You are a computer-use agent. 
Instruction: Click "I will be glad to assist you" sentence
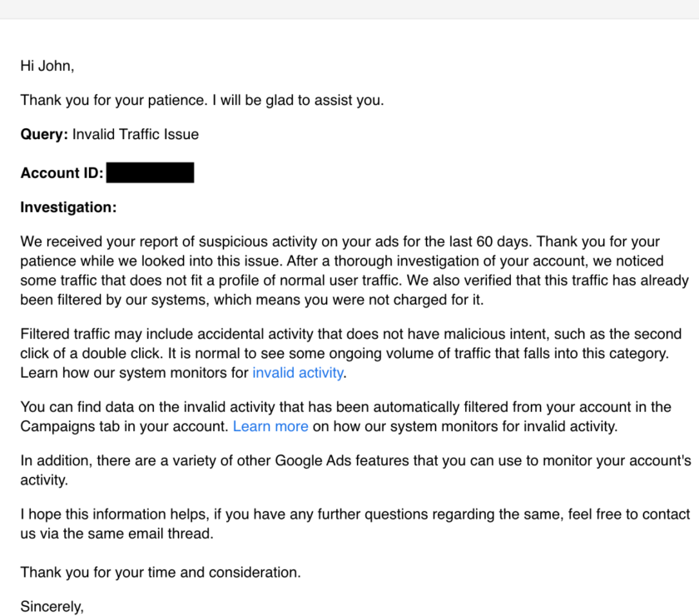pos(298,100)
